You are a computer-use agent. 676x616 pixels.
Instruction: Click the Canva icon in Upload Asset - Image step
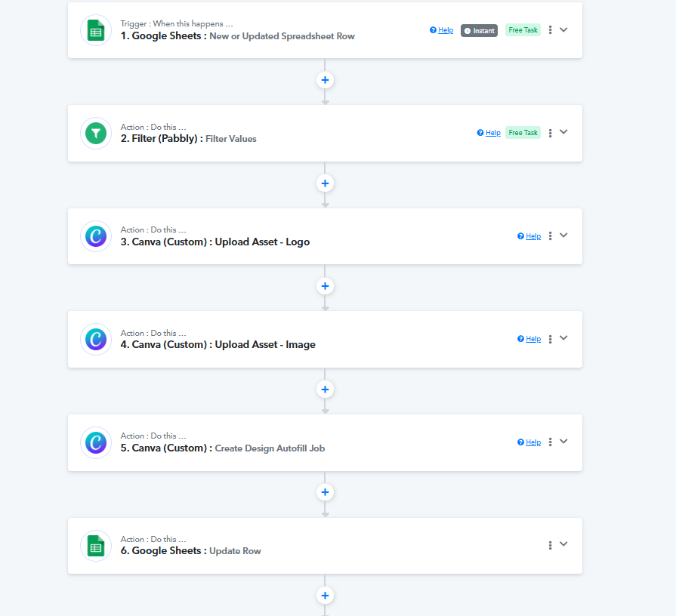click(x=96, y=339)
